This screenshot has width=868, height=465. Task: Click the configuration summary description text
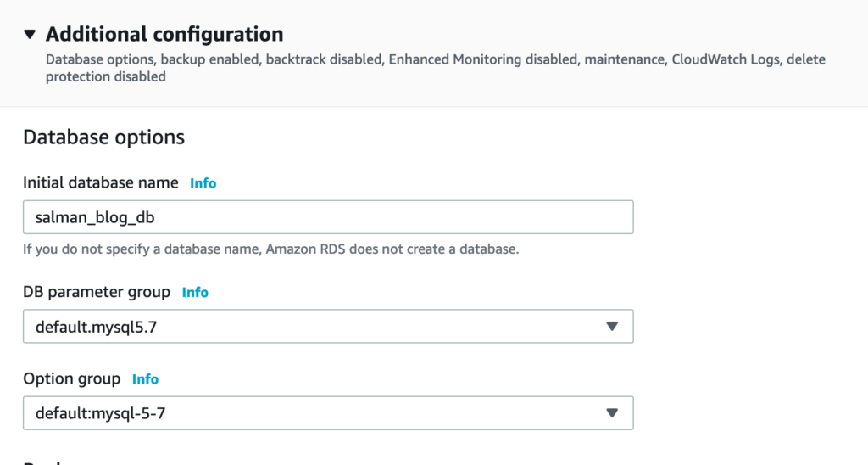coord(435,68)
